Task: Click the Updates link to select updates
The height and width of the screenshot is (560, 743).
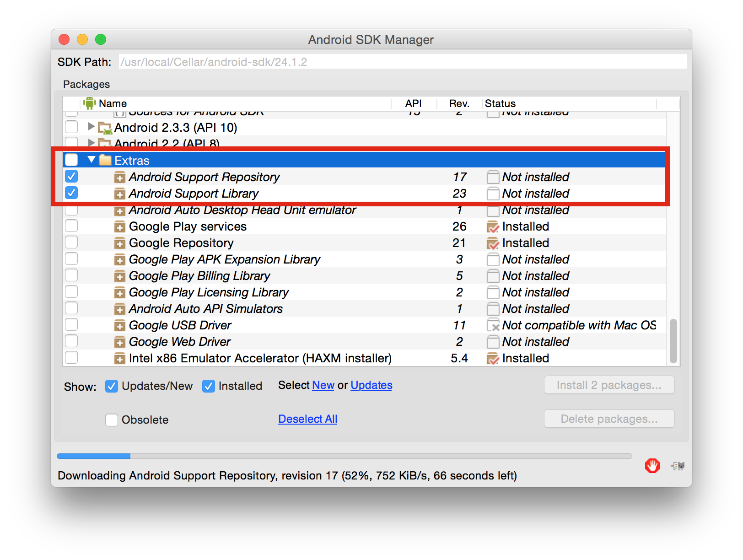Action: click(x=371, y=385)
